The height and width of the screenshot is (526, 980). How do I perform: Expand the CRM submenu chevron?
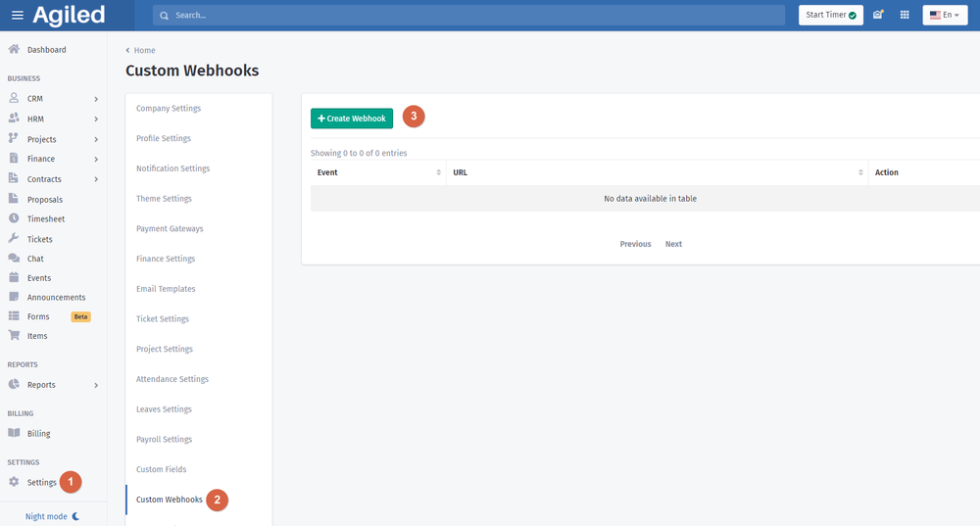coord(96,99)
